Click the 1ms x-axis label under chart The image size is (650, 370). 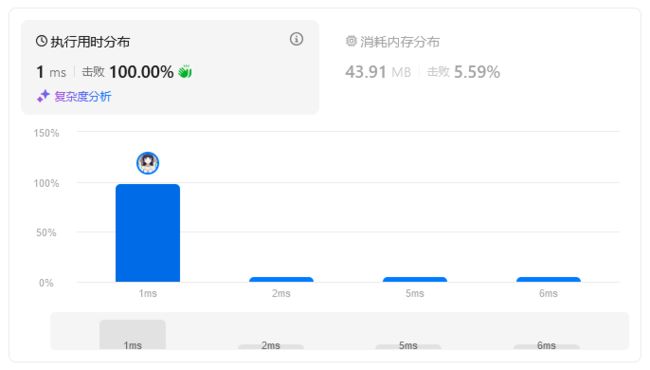click(x=148, y=293)
